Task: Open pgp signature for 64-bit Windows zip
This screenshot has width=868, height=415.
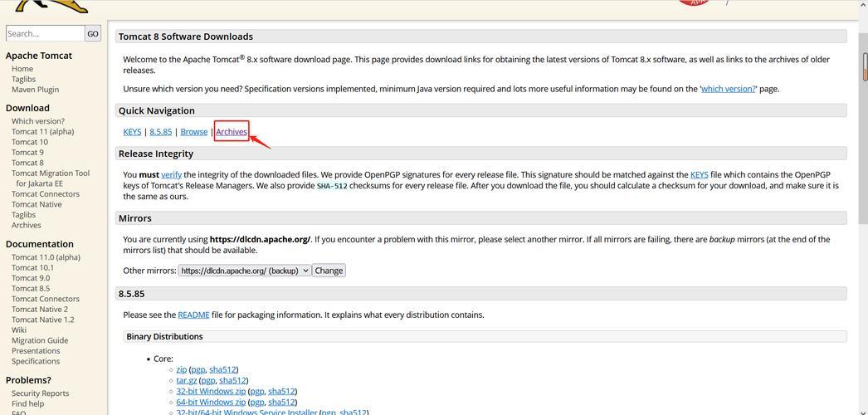Action: 257,403
